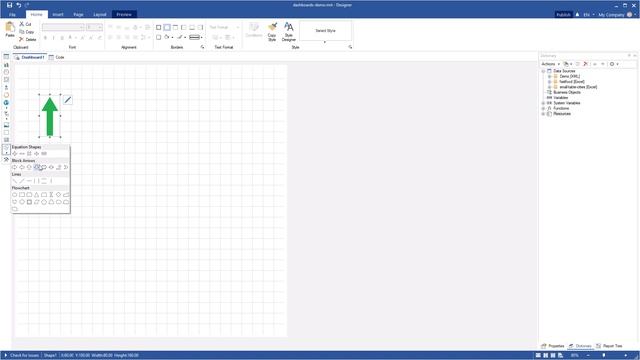
Task: Click the Publish button
Action: click(x=563, y=15)
